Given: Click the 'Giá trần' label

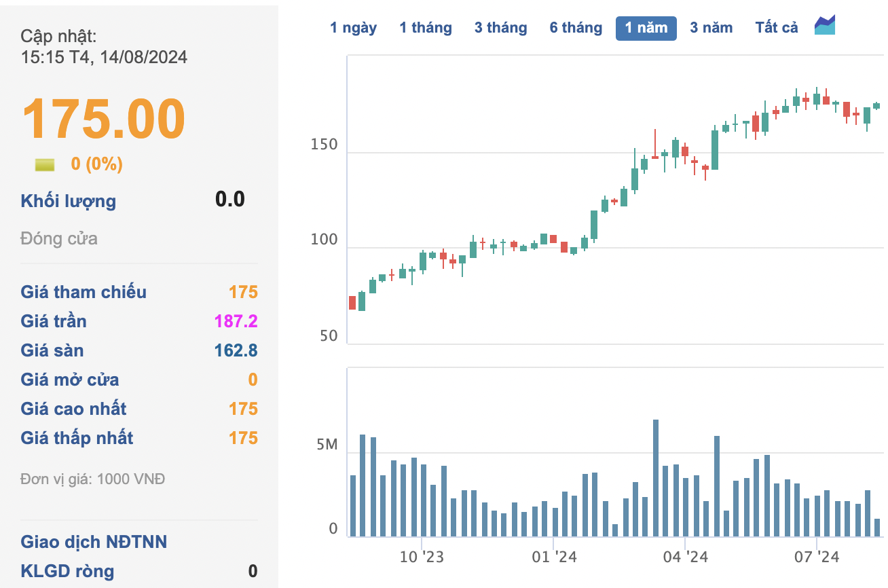Looking at the screenshot, I should [54, 321].
